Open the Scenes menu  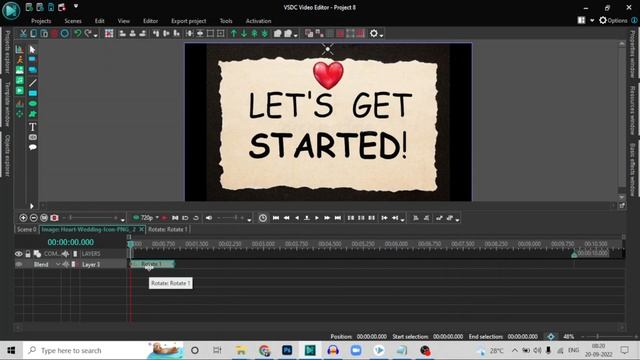point(73,21)
